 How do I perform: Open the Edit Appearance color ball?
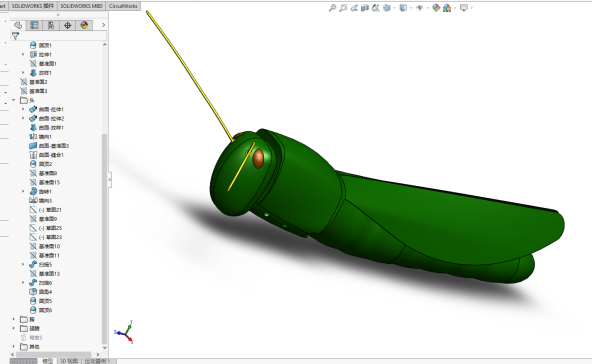(436, 8)
